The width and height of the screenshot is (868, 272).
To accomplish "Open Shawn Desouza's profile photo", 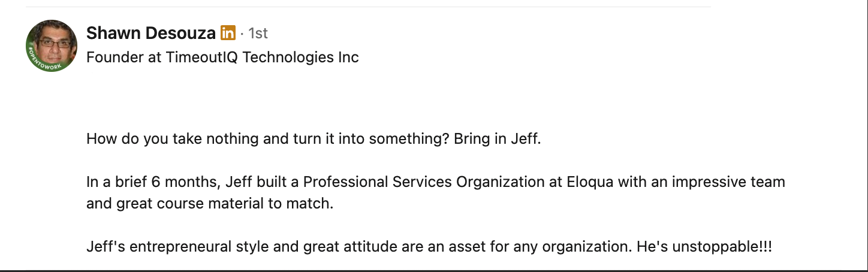I will [x=52, y=46].
